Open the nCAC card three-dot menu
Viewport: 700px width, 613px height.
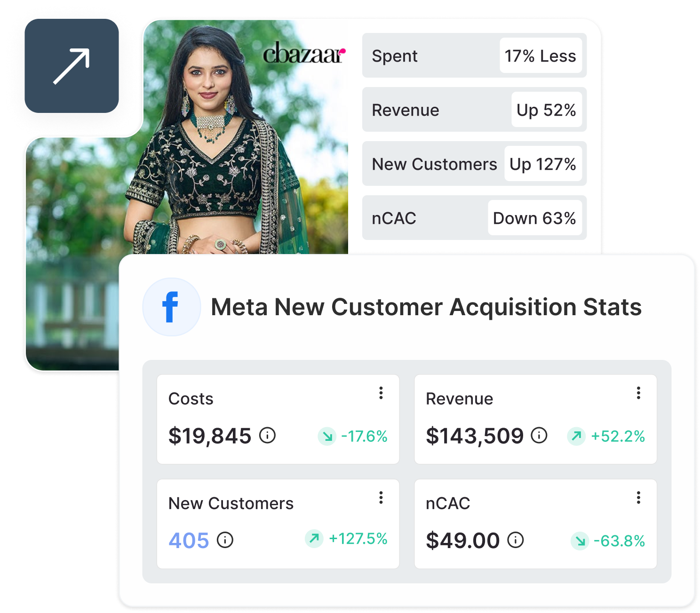pos(638,497)
